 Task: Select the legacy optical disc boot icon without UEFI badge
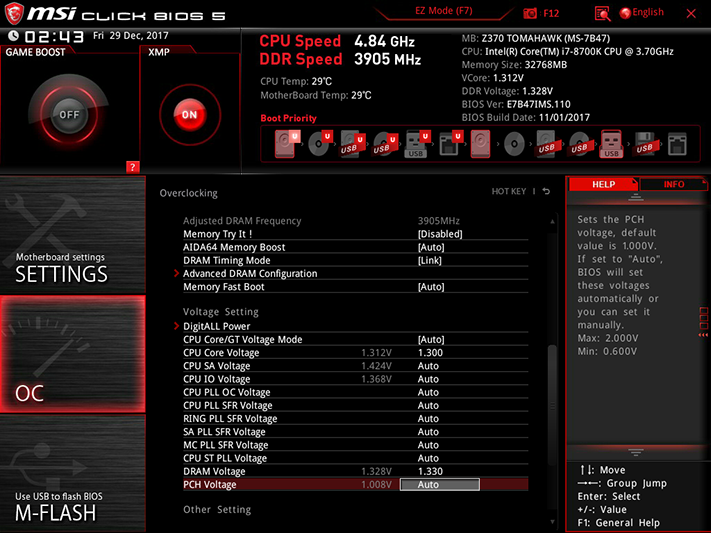pos(514,145)
